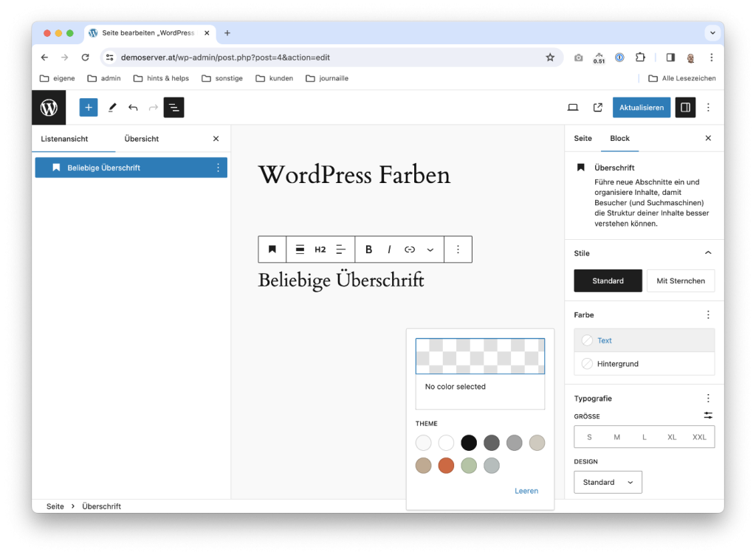Click the browser address bar URL
Viewport: 756px width, 555px height.
pyautogui.click(x=225, y=58)
